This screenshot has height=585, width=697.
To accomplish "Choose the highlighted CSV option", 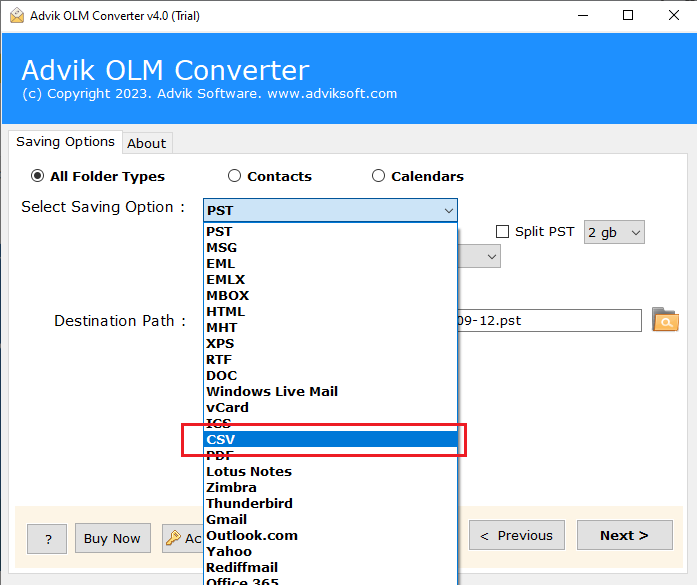I will tap(330, 440).
